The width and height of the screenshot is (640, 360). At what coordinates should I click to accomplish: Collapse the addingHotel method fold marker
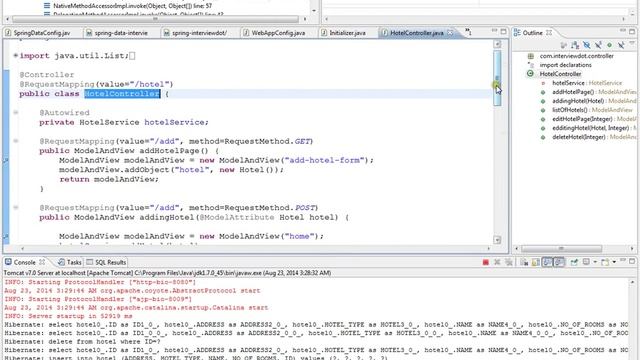pos(16,207)
